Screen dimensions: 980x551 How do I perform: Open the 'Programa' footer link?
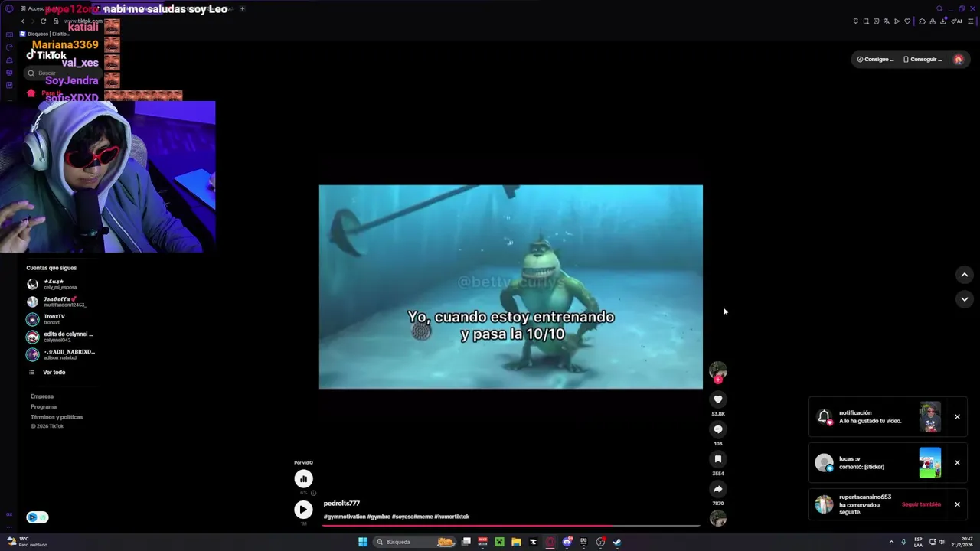click(44, 406)
